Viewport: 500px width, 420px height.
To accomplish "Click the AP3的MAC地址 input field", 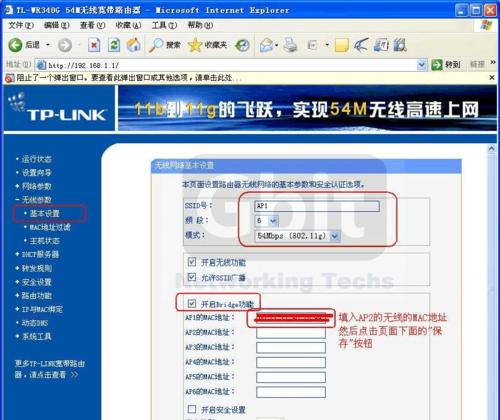I will [x=291, y=348].
